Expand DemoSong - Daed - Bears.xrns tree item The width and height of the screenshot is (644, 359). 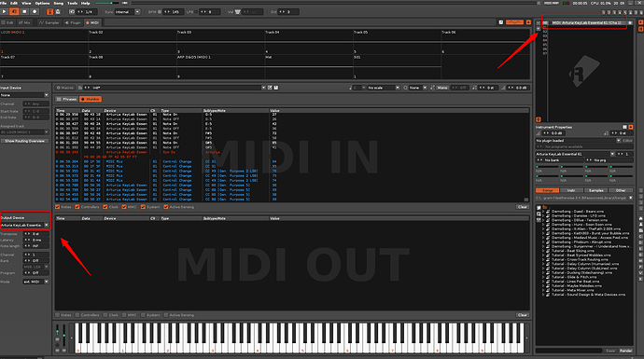543,212
